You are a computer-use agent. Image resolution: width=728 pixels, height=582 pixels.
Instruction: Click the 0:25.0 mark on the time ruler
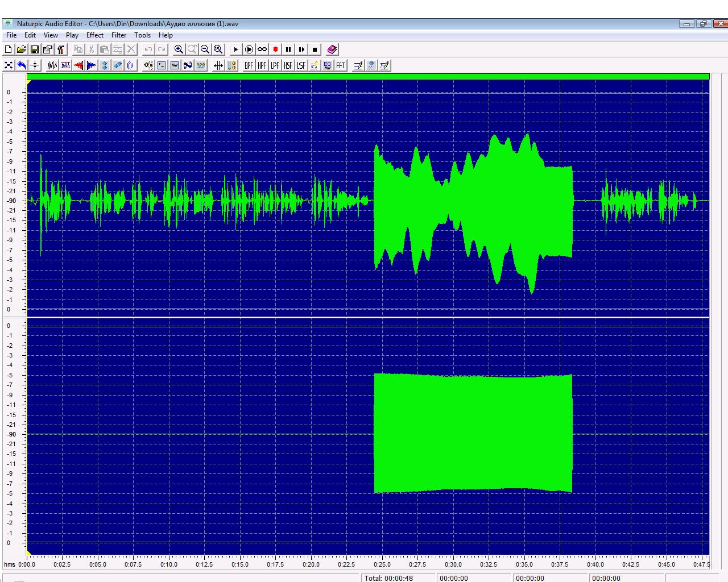(x=382, y=564)
